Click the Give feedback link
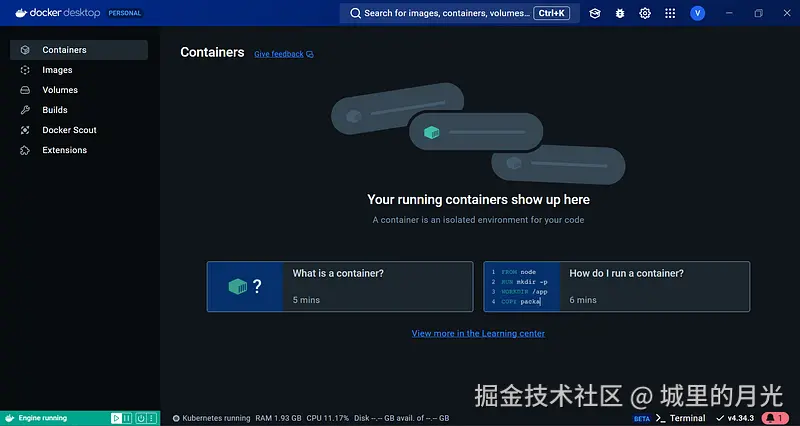The height and width of the screenshot is (426, 800). coord(279,54)
